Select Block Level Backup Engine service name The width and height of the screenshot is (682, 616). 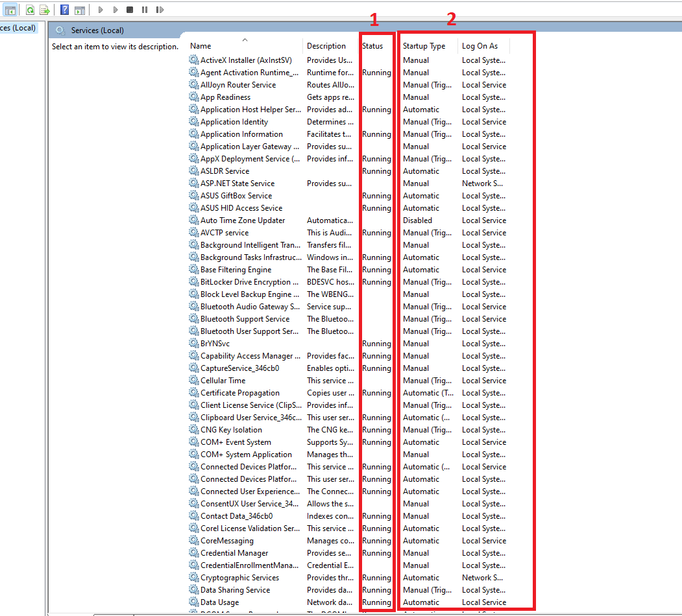250,294
